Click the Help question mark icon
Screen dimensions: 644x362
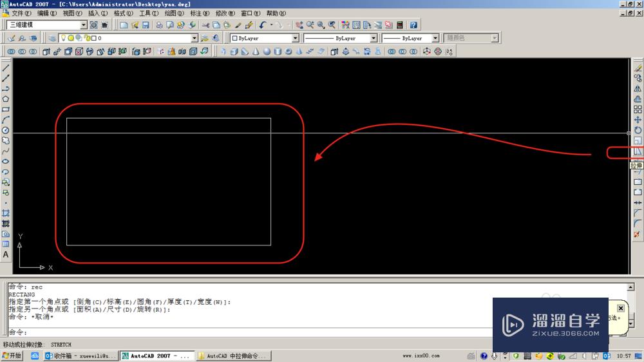(x=413, y=25)
